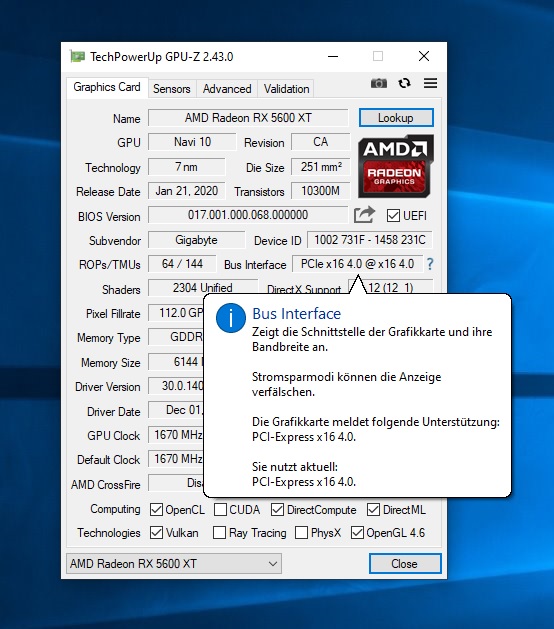Switch to the Sensors tab
This screenshot has height=629, width=554.
coord(172,89)
